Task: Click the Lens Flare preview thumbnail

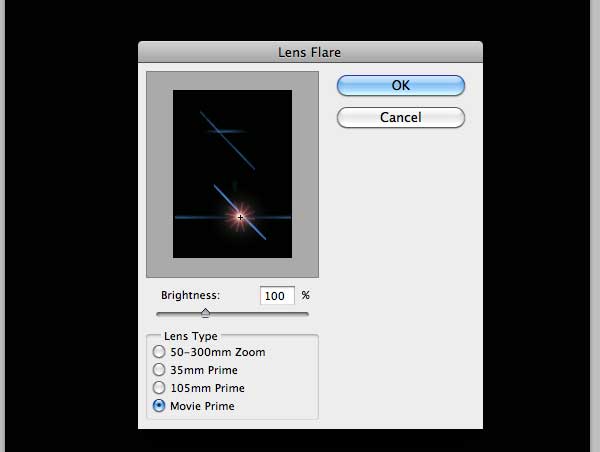Action: click(232, 174)
